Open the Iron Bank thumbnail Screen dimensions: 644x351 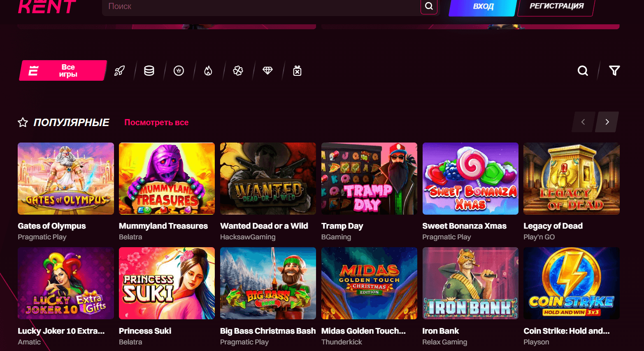click(x=470, y=283)
